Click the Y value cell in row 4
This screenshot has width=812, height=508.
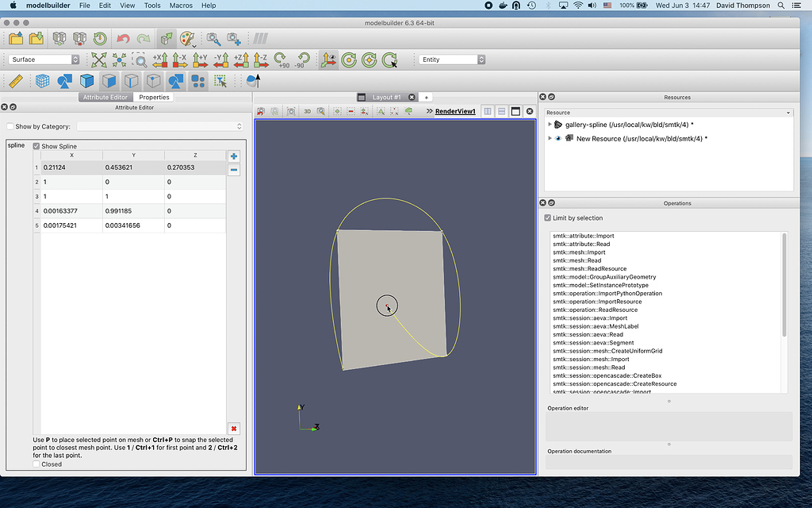pos(132,210)
